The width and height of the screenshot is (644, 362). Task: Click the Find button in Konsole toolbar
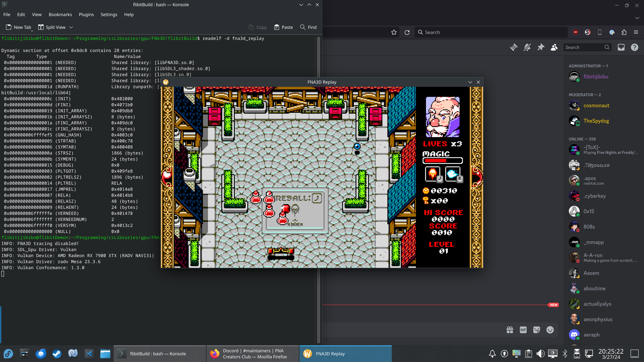pyautogui.click(x=308, y=27)
